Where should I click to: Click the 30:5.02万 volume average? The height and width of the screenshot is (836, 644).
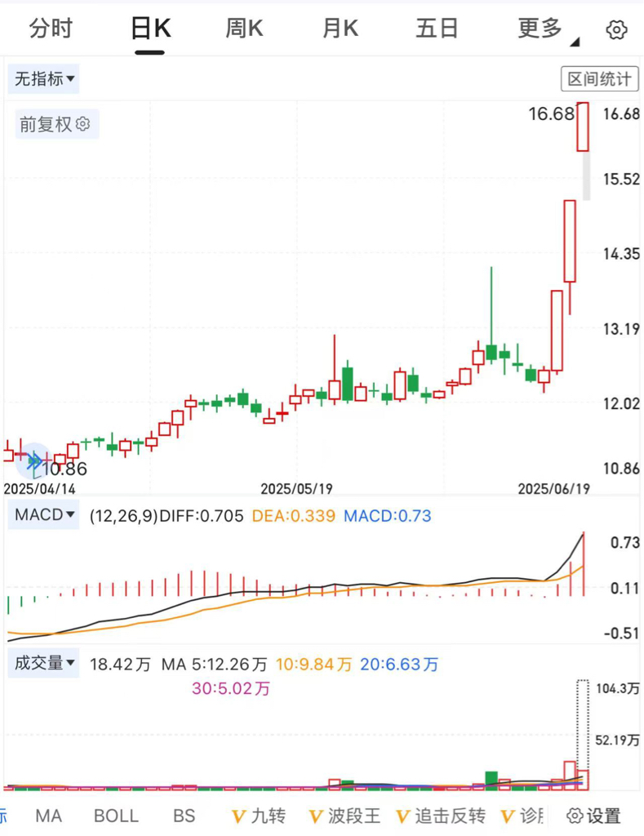tap(231, 687)
